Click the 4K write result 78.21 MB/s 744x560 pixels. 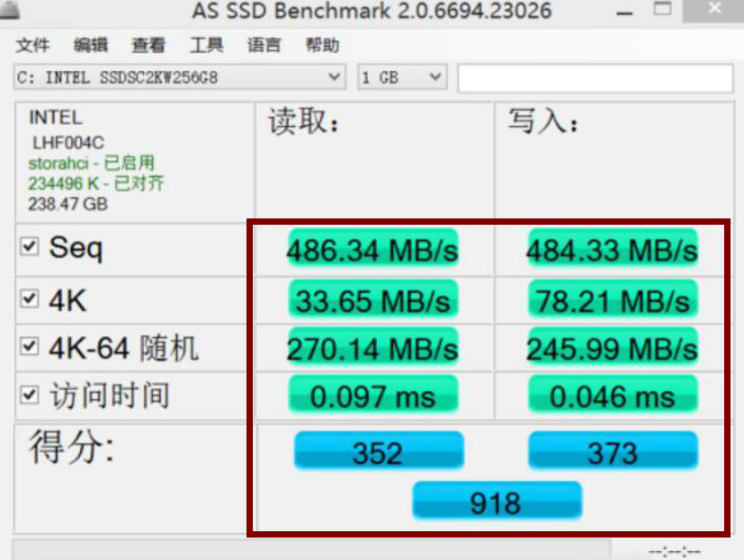tap(613, 298)
